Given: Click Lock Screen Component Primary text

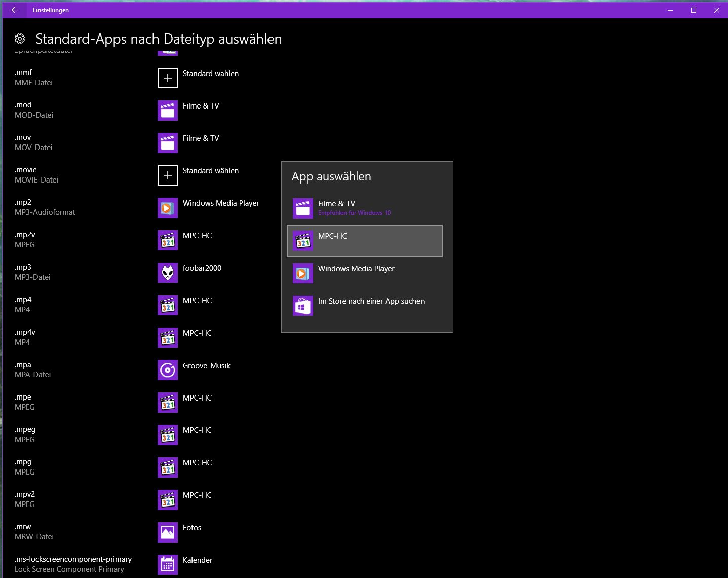Looking at the screenshot, I should 69,569.
